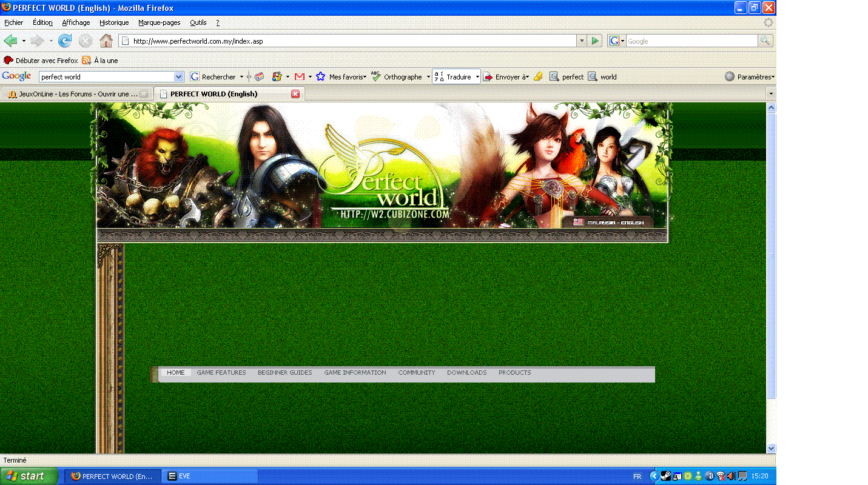The image size is (868, 485).
Task: Click the yellow highlighter icon
Action: tap(538, 77)
